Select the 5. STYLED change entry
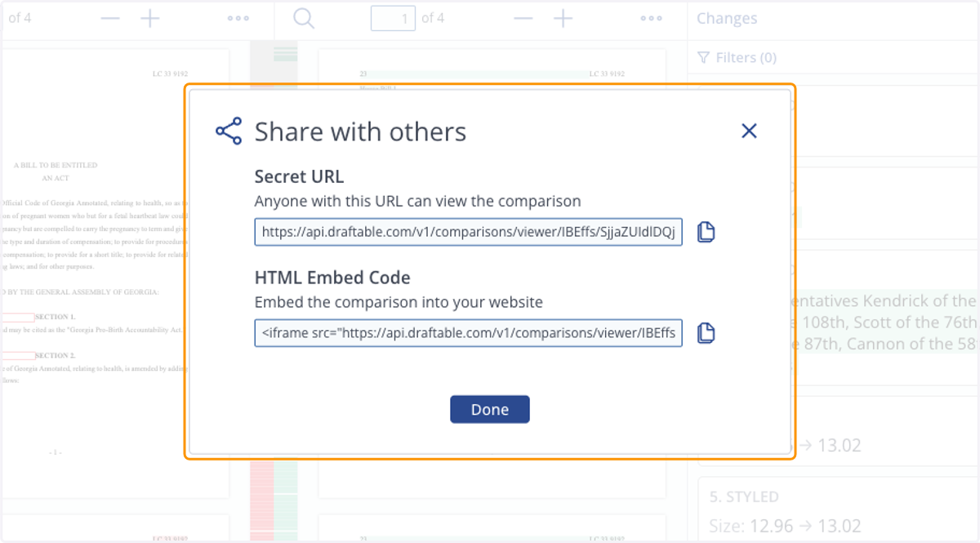The height and width of the screenshot is (543, 980). click(x=839, y=510)
